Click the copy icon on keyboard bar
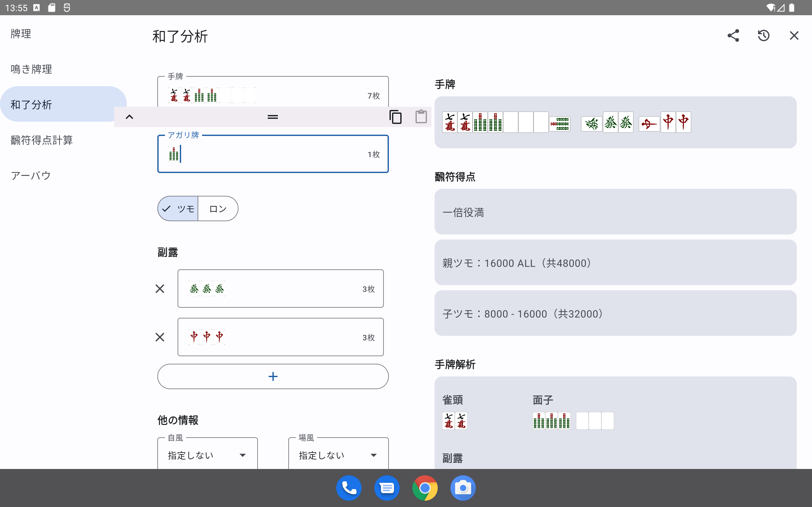The width and height of the screenshot is (812, 507). click(395, 117)
